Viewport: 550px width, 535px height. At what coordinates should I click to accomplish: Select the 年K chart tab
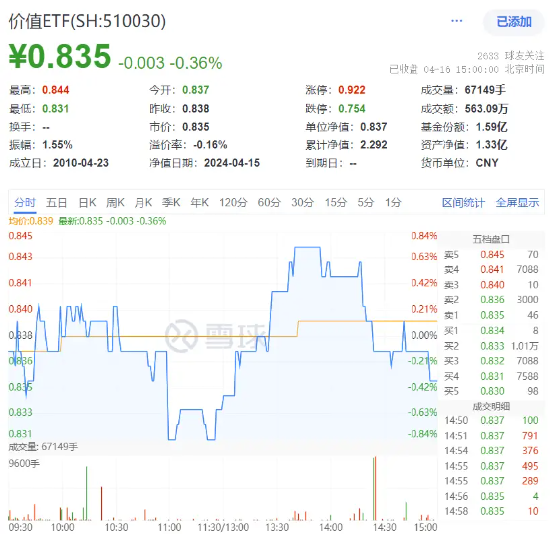(200, 202)
